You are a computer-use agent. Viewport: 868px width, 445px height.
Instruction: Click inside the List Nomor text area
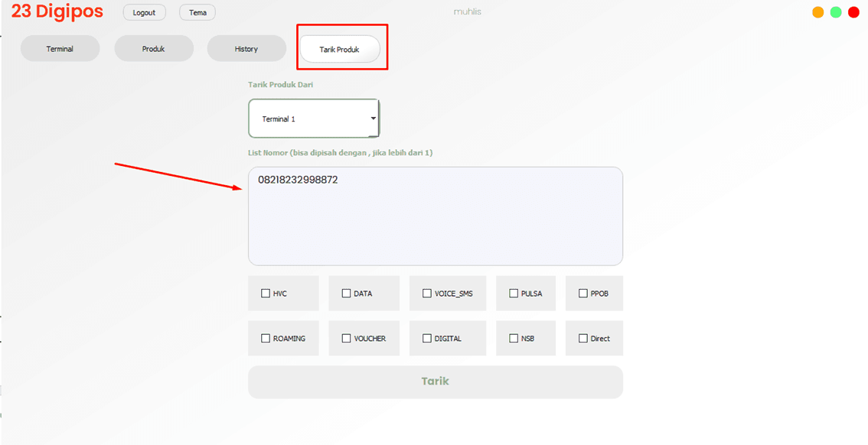(x=435, y=222)
